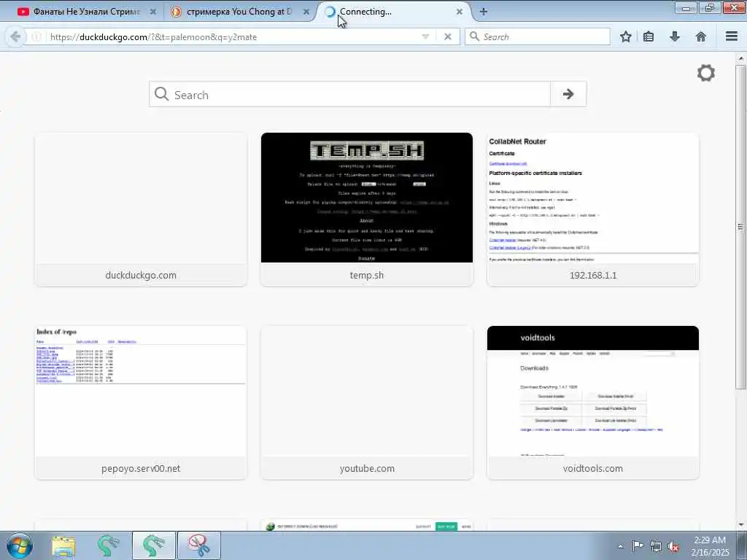Open Windows Explorer from taskbar
This screenshot has width=747, height=560.
(x=64, y=545)
